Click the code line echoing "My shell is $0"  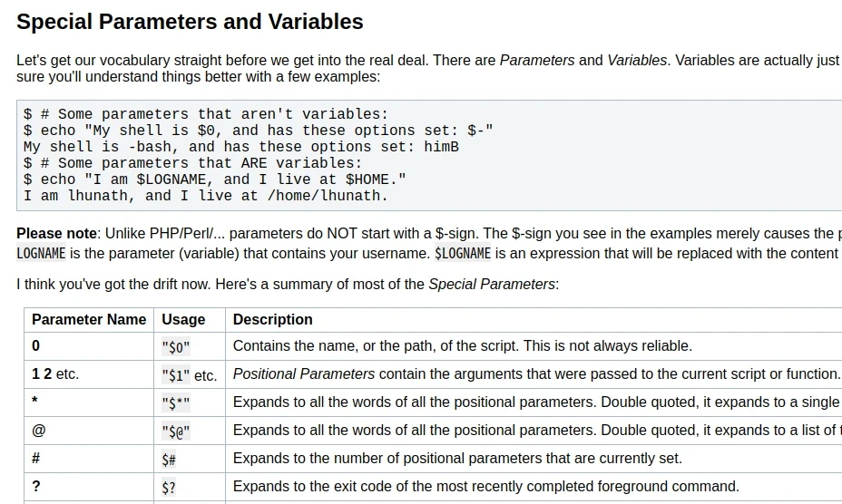click(259, 131)
